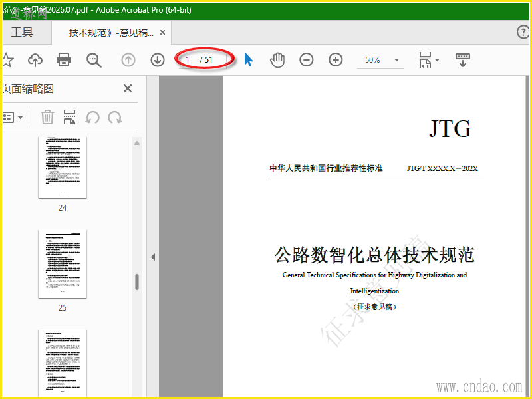The image size is (532, 399).
Task: Click the text JTG/T XXXX.X—202X
Action: tap(442, 168)
